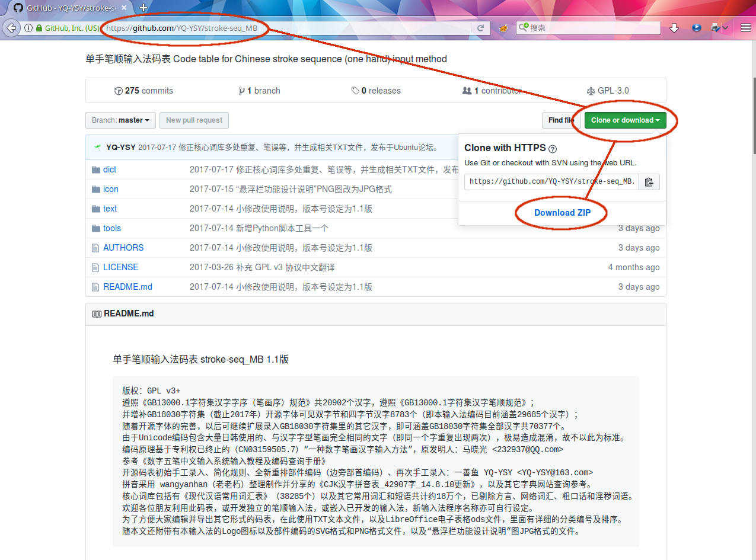
Task: Click the README.md panel header book icon
Action: (x=97, y=313)
